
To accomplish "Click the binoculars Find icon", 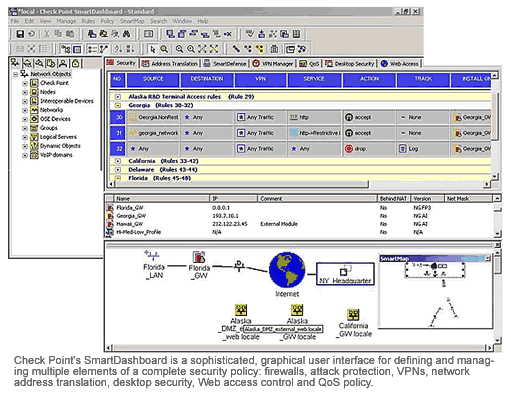I will 127,34.
